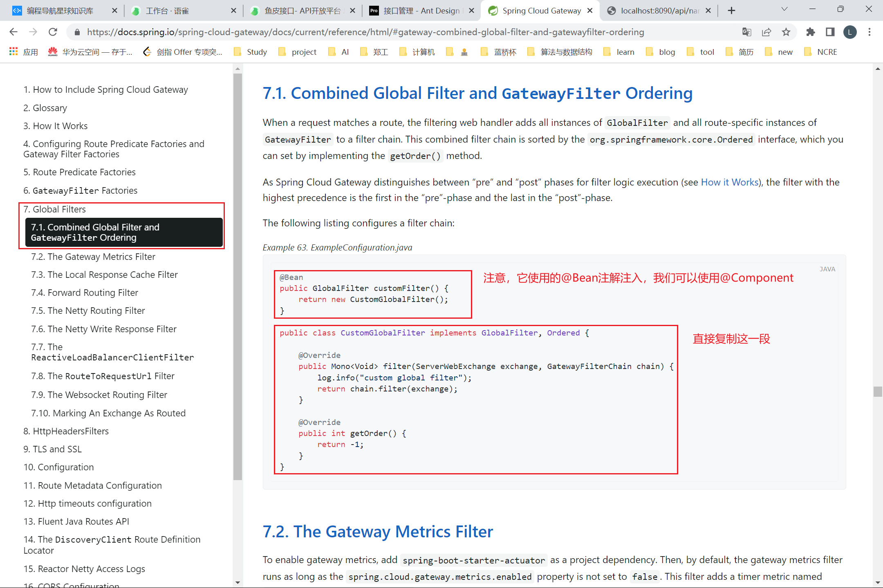Go to 3. How It Works in sidebar
Viewport: 883px width, 588px height.
click(x=56, y=126)
